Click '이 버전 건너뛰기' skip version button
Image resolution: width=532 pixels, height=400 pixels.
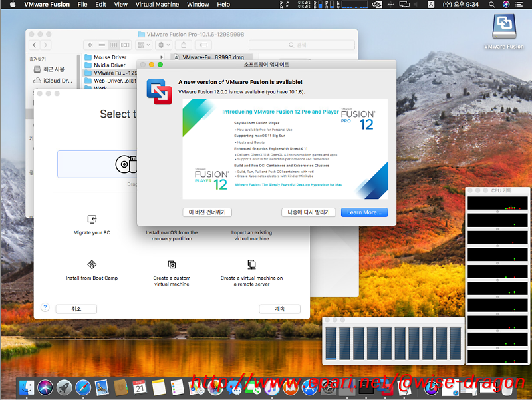[207, 212]
